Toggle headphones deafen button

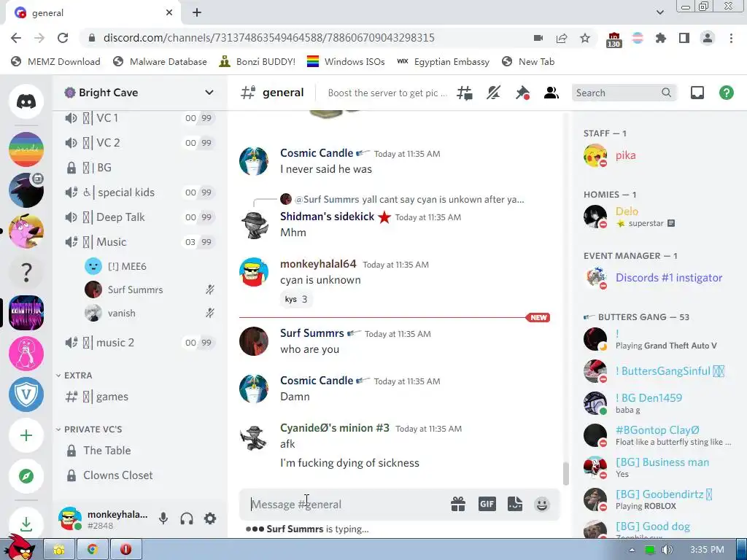coord(187,518)
